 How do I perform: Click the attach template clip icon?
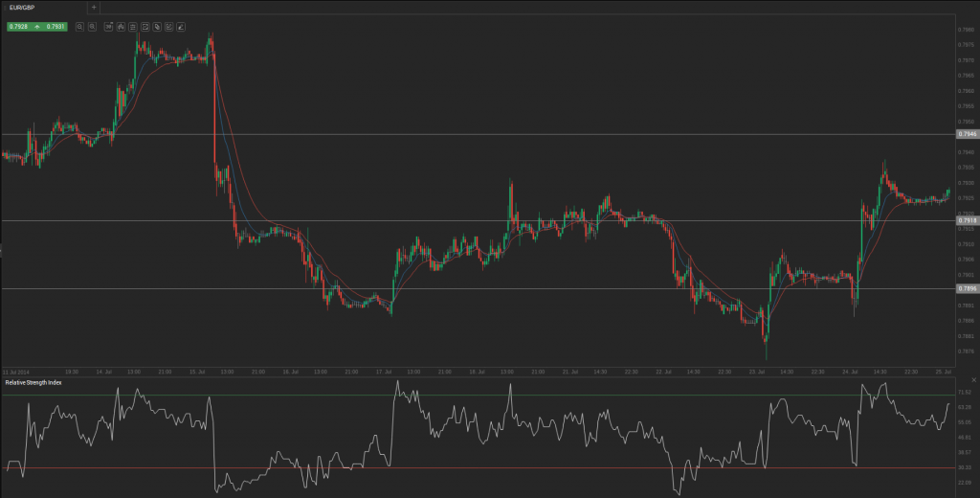coord(157,27)
